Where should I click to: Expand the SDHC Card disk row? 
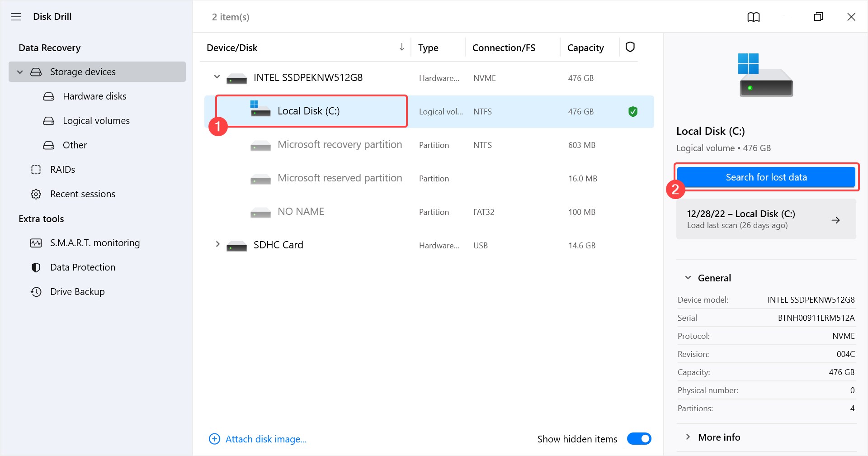pos(217,244)
